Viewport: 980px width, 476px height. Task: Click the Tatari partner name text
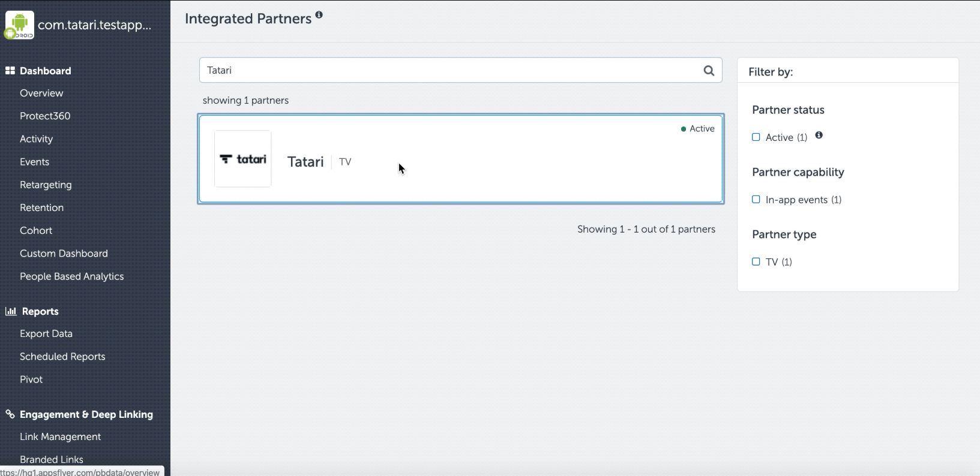305,162
